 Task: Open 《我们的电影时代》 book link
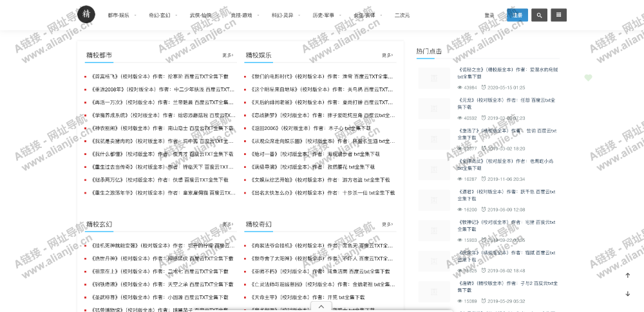[321, 77]
